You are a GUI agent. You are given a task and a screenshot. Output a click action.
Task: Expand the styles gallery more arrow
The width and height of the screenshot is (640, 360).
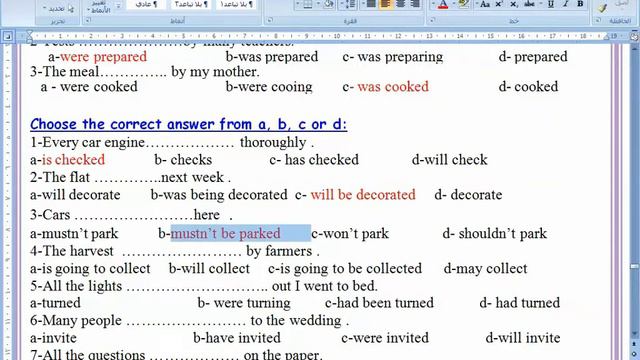pos(119,6)
